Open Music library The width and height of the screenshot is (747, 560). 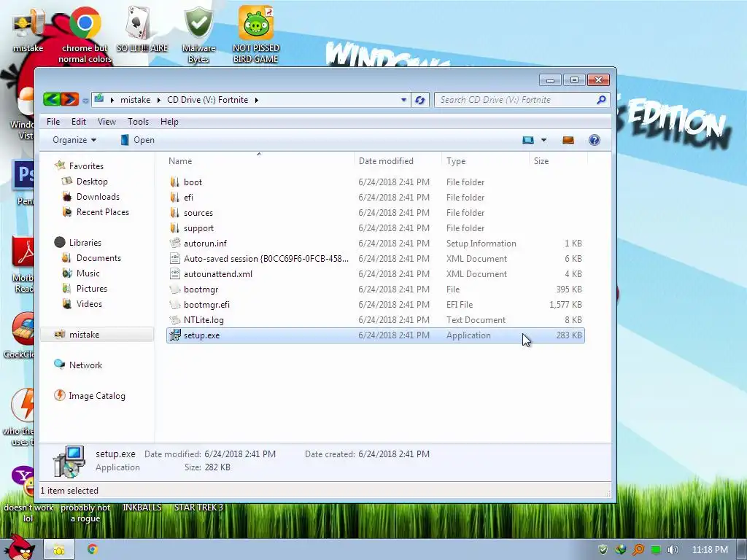88,273
